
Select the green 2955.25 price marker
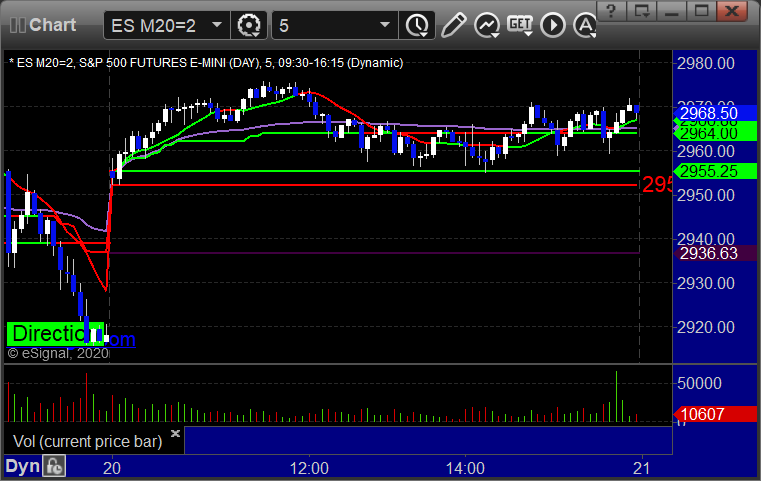tap(715, 171)
